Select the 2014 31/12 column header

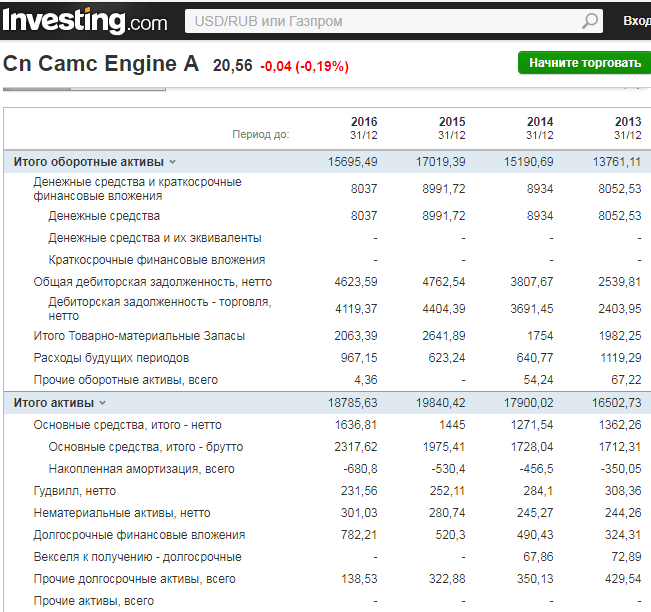pyautogui.click(x=540, y=128)
